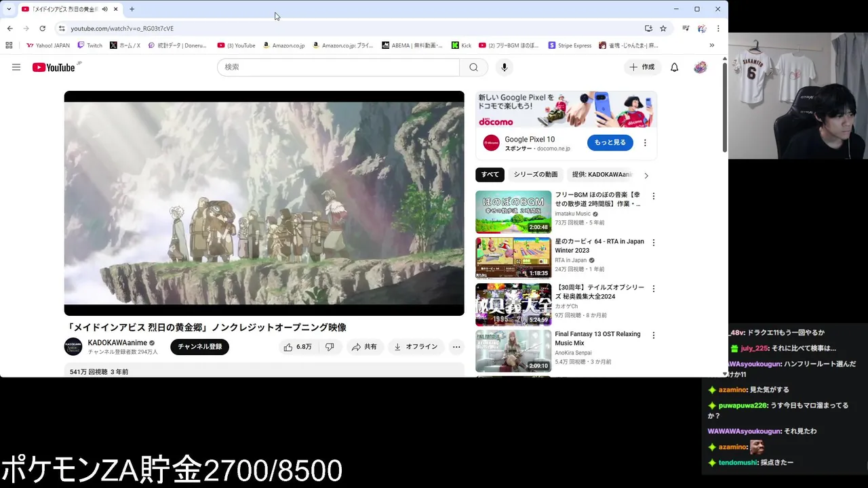Dislike the video with thumbs down
This screenshot has height=488, width=868.
point(330,346)
